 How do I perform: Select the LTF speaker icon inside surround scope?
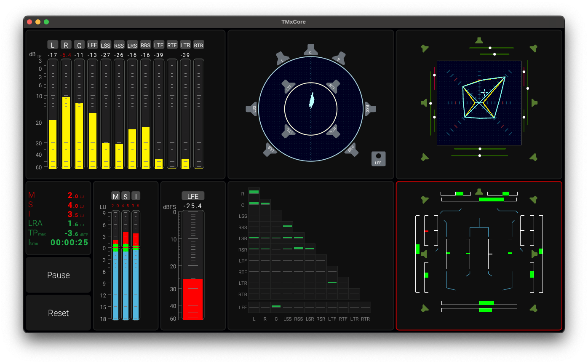coord(289,86)
